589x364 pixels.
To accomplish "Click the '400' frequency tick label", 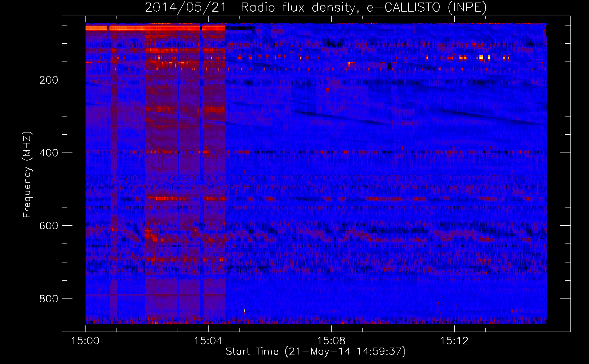I will coord(49,153).
